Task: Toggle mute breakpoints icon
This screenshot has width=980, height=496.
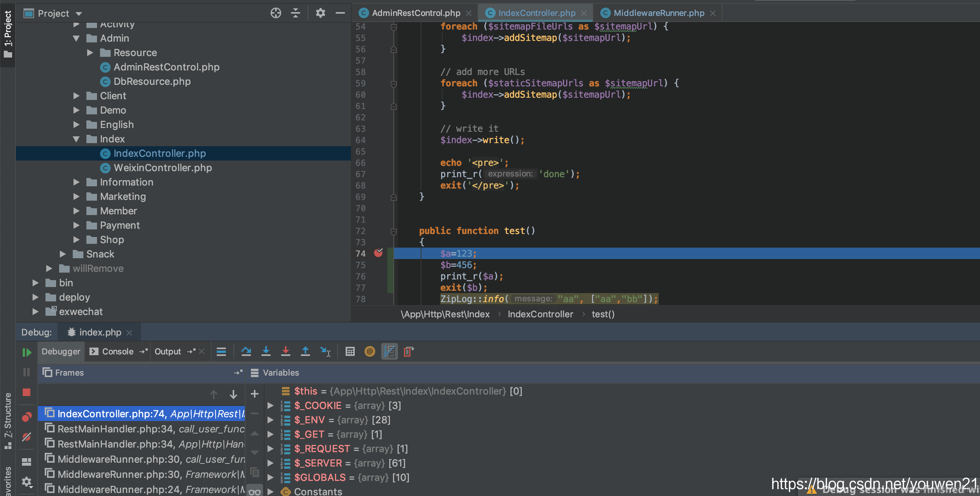Action: click(26, 437)
